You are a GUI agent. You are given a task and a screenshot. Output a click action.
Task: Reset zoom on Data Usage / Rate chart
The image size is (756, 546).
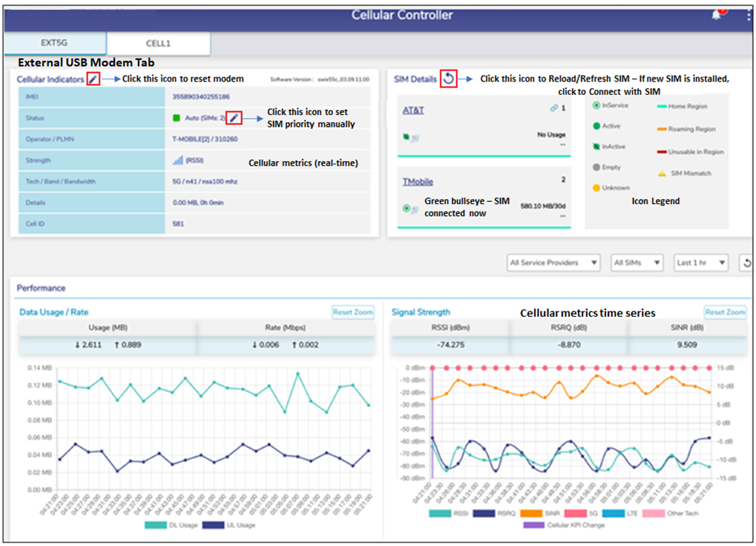point(352,312)
